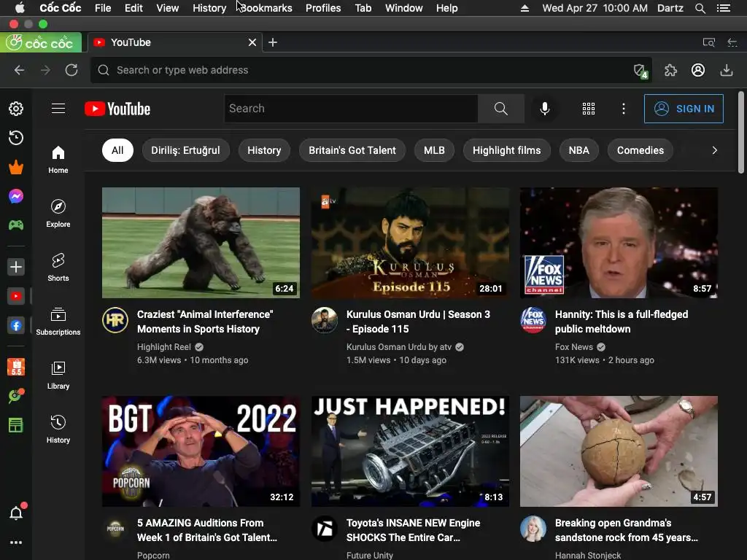Open History in YouTube left rail
747x560 pixels.
[x=58, y=429]
